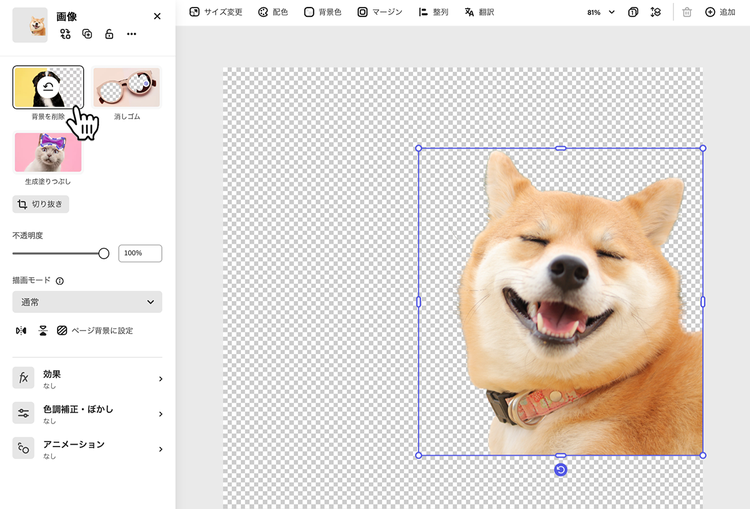The height and width of the screenshot is (509, 750).
Task: Click the 切り抜き crop button
Action: click(40, 204)
